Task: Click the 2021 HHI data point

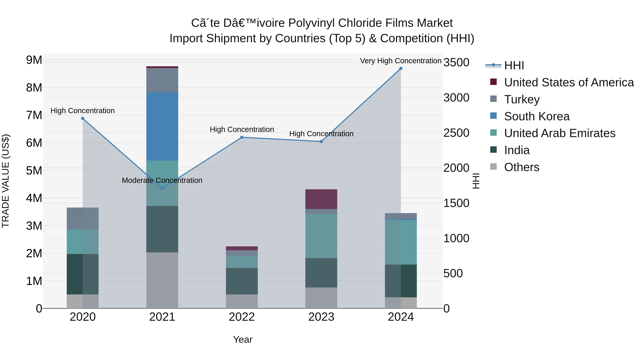Action: pos(162,188)
